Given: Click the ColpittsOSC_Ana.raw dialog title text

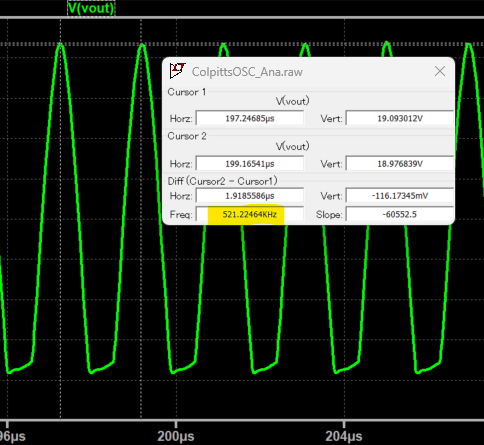Looking at the screenshot, I should (x=247, y=72).
